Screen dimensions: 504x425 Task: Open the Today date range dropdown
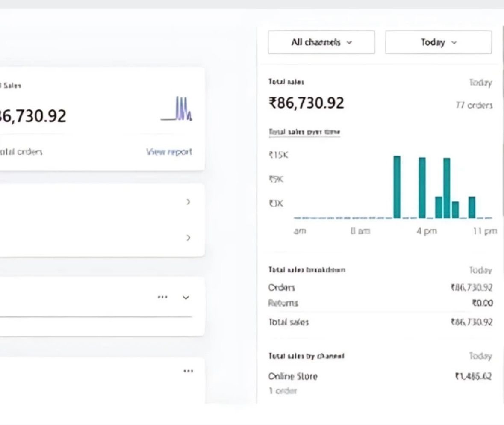coord(438,42)
